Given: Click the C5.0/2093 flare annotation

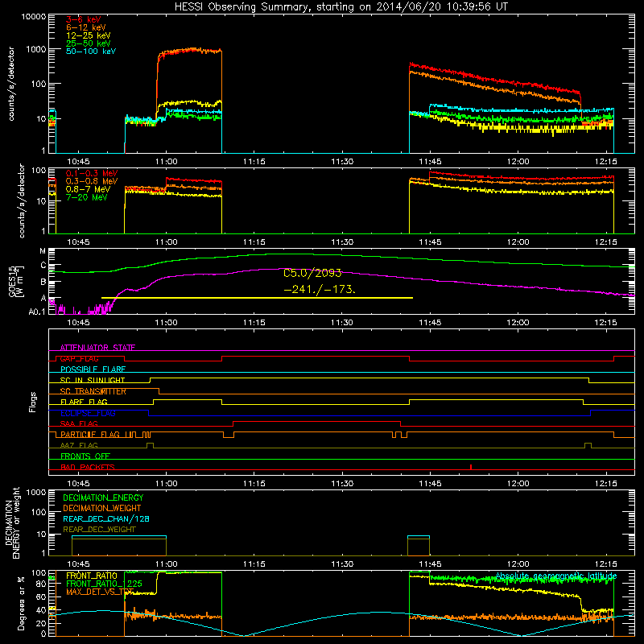Looking at the screenshot, I should pos(312,273).
